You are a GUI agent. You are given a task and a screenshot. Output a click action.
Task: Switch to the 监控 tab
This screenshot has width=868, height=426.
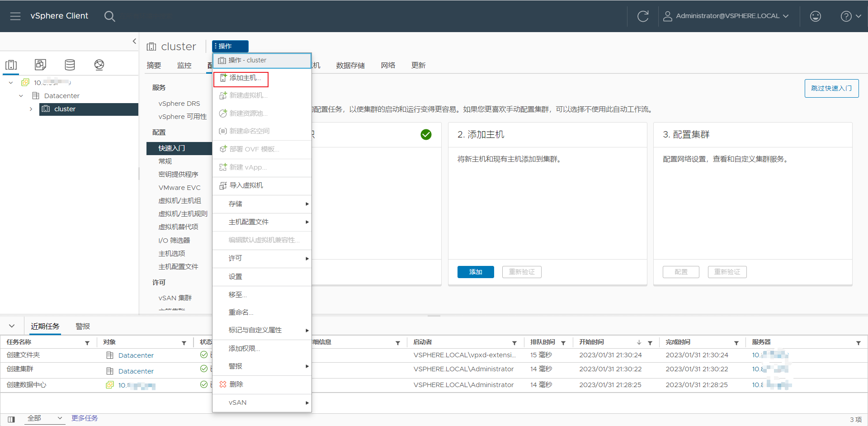coord(184,65)
